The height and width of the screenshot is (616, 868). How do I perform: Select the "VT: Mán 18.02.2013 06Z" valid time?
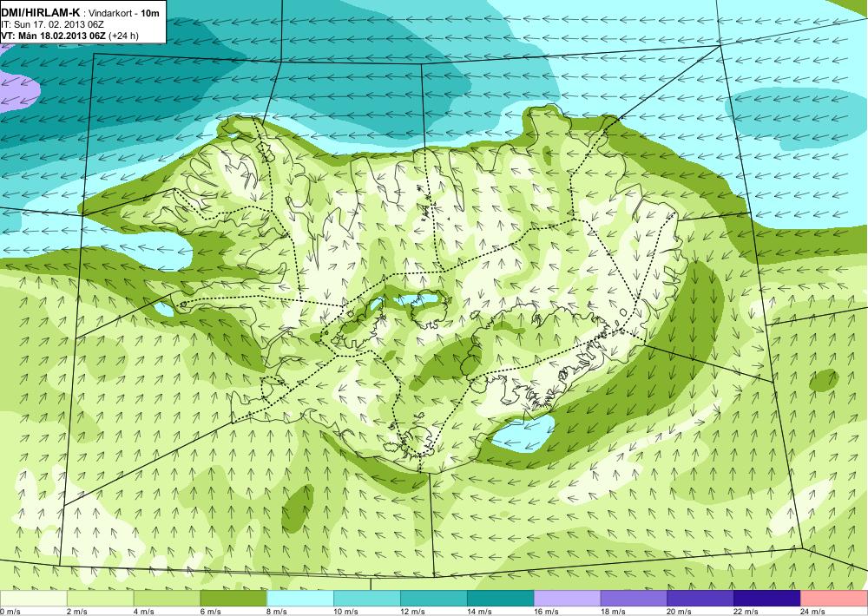click(x=54, y=36)
